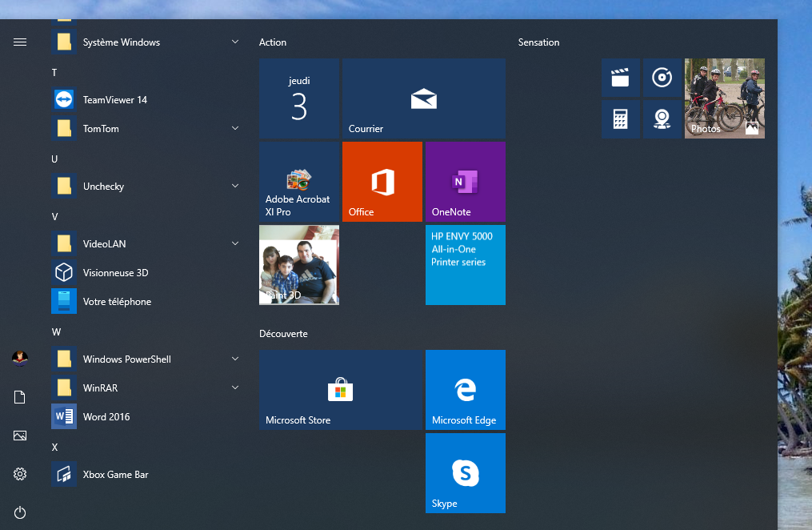The image size is (812, 530).
Task: Open the Maps webcam-pin tile
Action: (x=662, y=119)
